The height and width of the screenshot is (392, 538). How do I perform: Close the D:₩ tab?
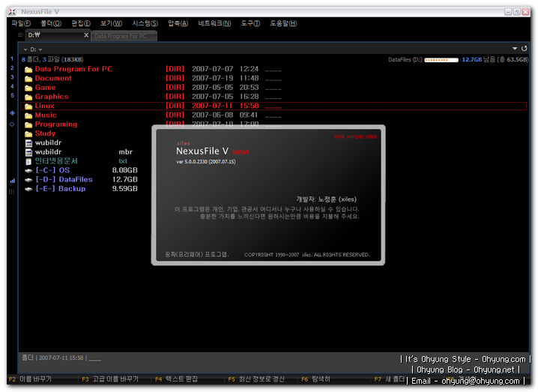[x=86, y=35]
